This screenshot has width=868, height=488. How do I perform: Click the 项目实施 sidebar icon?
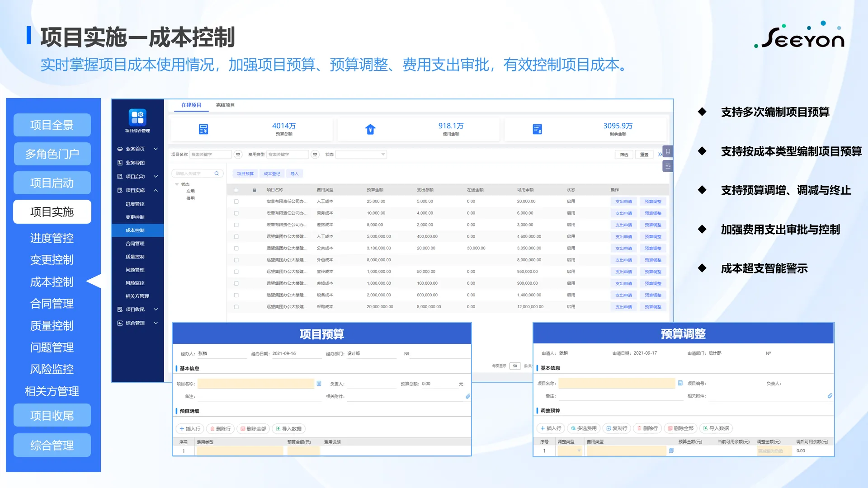click(120, 190)
